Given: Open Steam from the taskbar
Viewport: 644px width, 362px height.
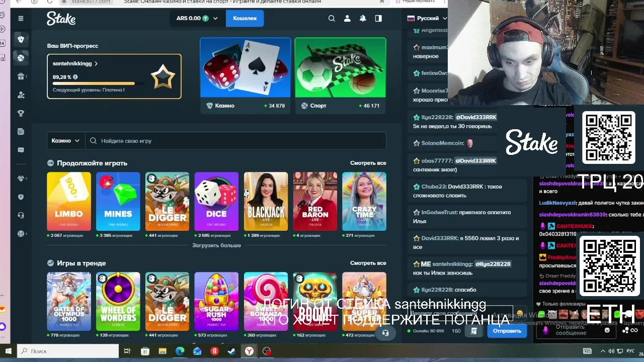Looking at the screenshot, I should [232, 351].
